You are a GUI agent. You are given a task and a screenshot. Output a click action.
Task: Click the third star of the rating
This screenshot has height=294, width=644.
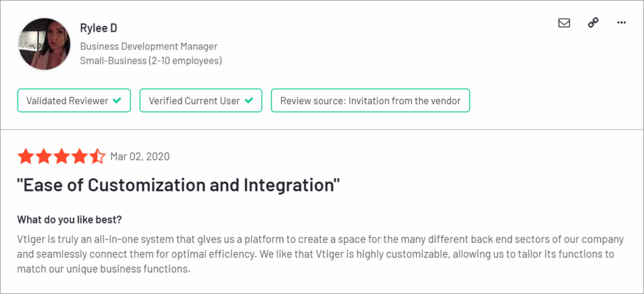pos(62,157)
